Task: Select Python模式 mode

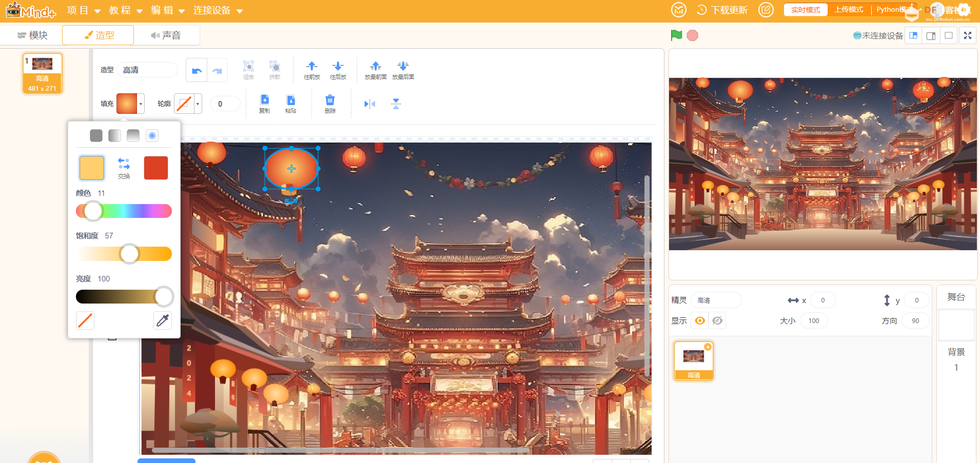Action: point(895,10)
